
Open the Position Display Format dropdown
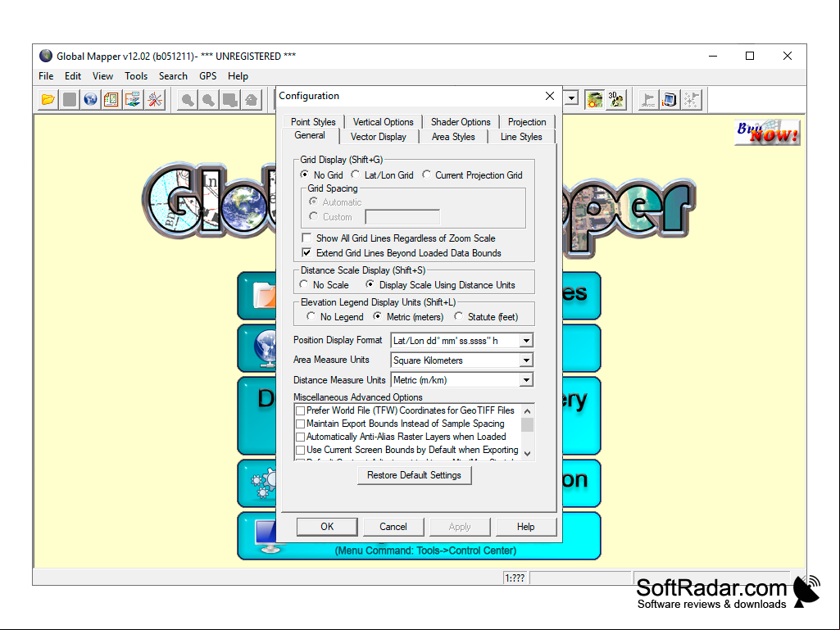(526, 341)
